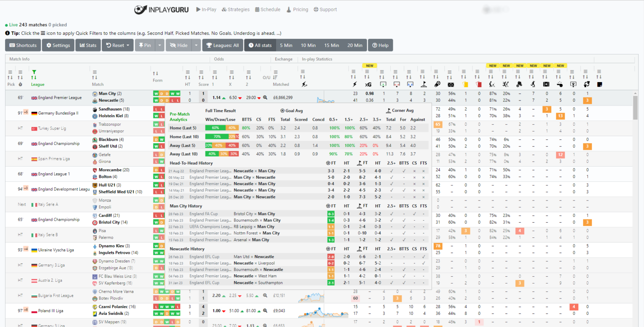Click the penalty whistle column icon

[x=560, y=84]
